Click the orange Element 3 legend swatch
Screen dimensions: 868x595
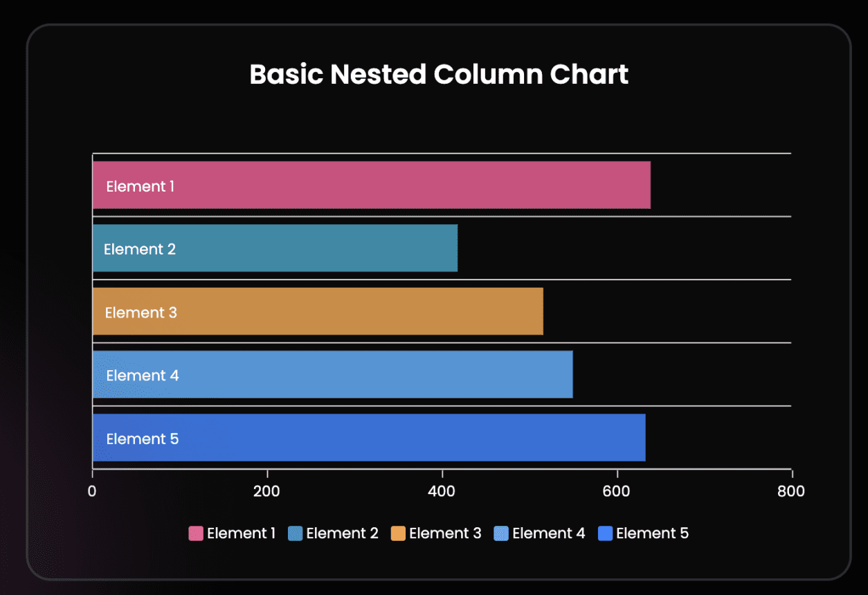pos(398,533)
